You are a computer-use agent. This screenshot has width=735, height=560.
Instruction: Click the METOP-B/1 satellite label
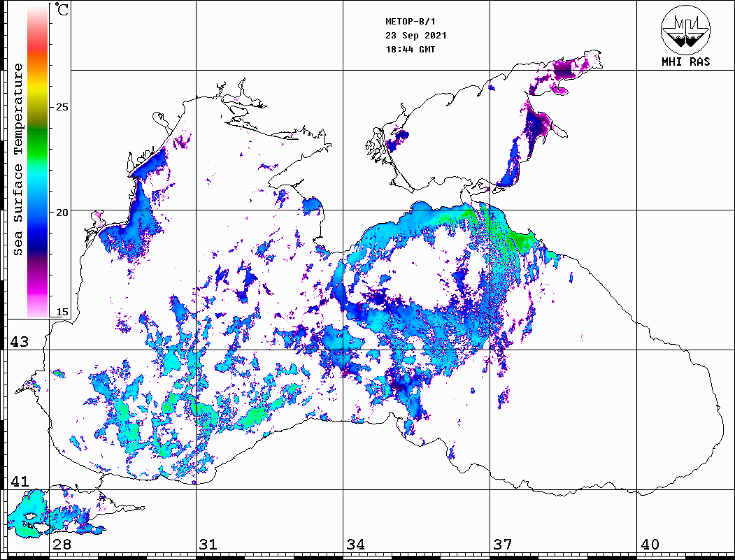[411, 22]
